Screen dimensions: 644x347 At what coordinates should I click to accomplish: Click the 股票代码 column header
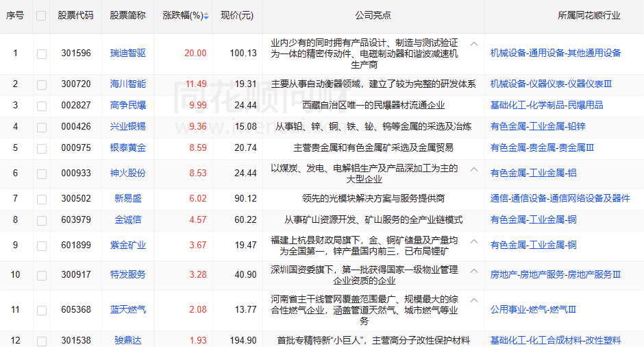point(75,16)
